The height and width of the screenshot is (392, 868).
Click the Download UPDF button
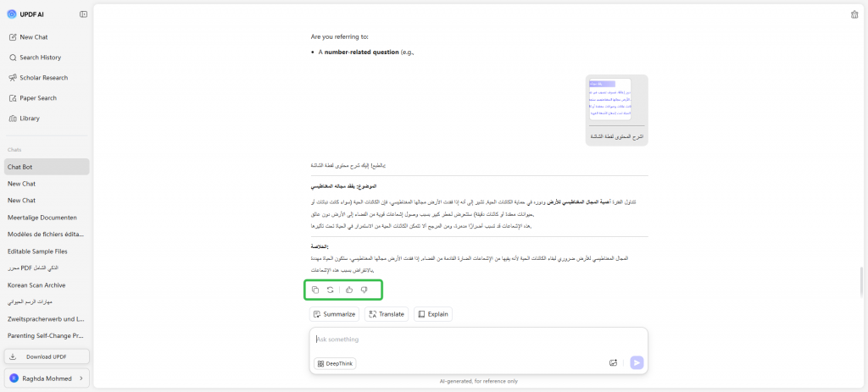(47, 356)
